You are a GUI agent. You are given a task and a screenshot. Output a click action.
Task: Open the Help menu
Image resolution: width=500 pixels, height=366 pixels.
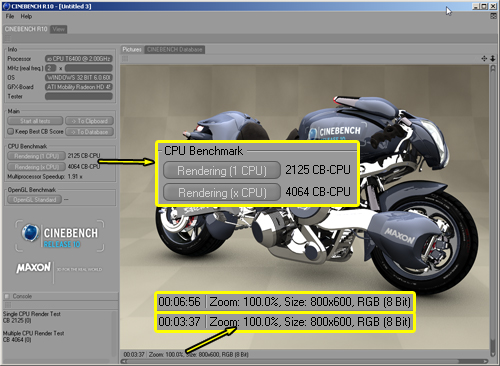point(26,16)
